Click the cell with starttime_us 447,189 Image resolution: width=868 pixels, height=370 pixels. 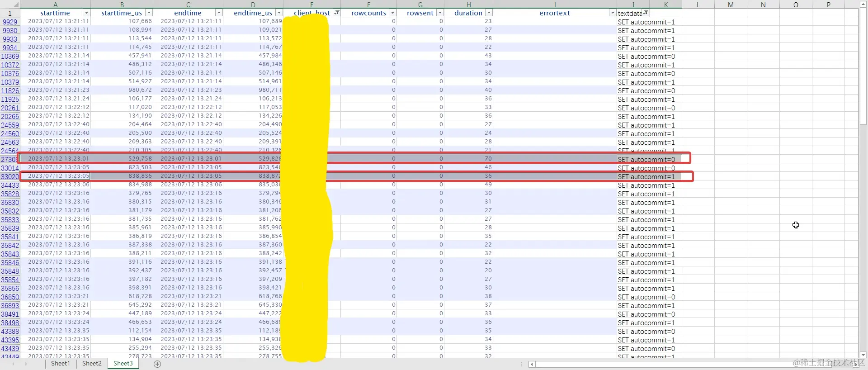[122, 313]
